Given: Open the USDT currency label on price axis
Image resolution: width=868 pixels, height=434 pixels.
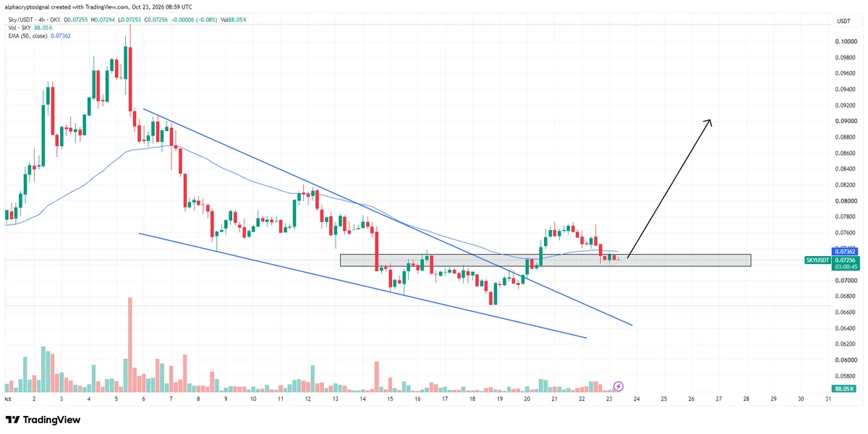Looking at the screenshot, I should tap(843, 21).
